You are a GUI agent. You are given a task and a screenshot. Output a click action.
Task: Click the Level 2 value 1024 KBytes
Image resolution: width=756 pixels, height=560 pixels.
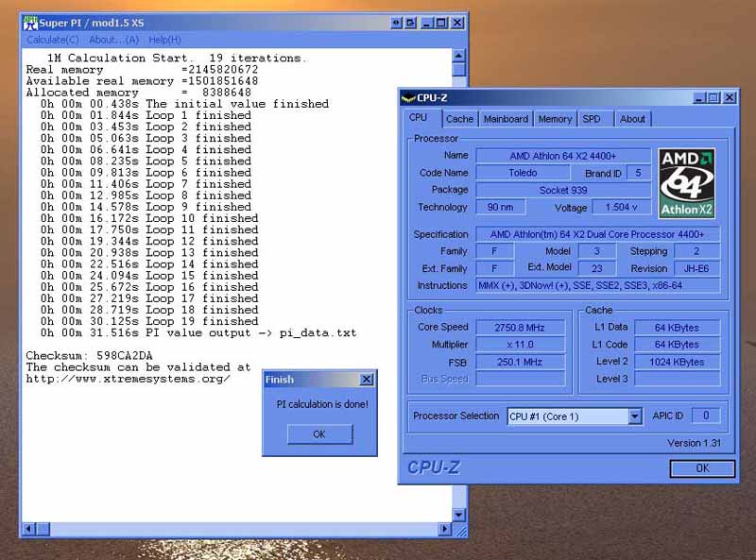tap(677, 362)
